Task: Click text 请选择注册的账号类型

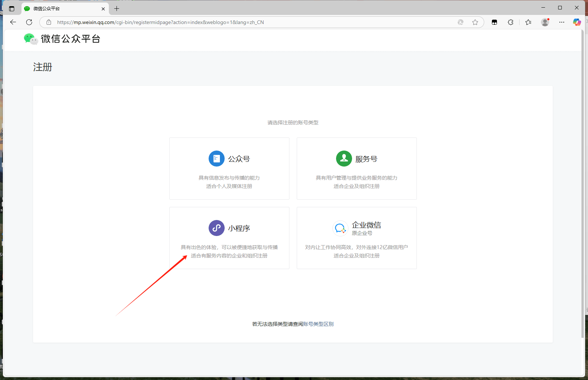Action: coord(293,123)
